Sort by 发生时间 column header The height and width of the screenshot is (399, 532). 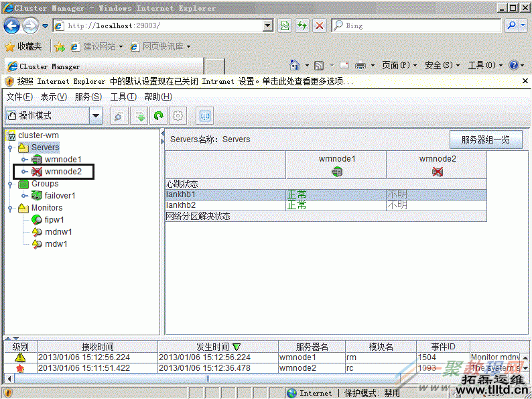(218, 347)
